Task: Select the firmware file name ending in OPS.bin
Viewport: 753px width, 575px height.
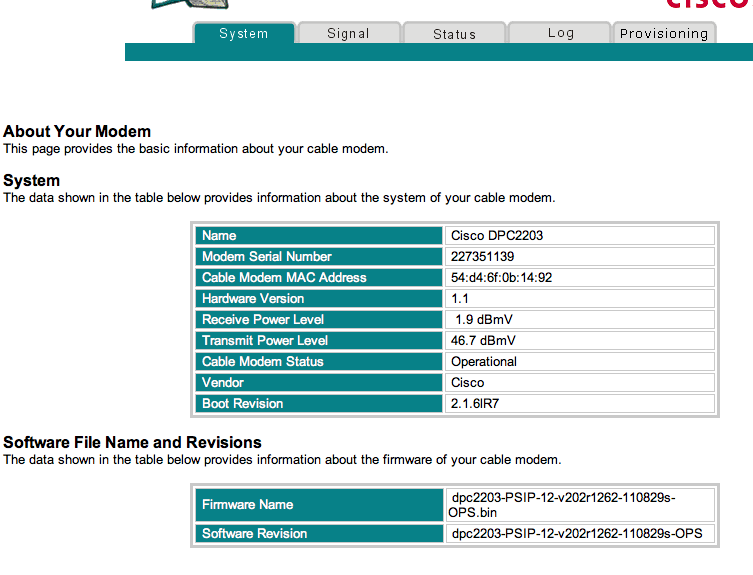Action: tap(561, 505)
